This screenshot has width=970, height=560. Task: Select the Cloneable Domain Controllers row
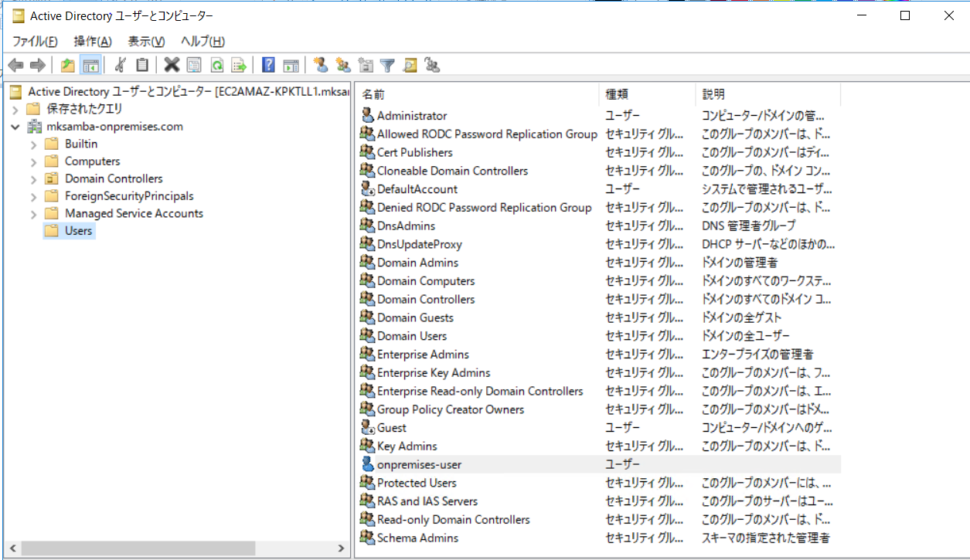pos(598,171)
